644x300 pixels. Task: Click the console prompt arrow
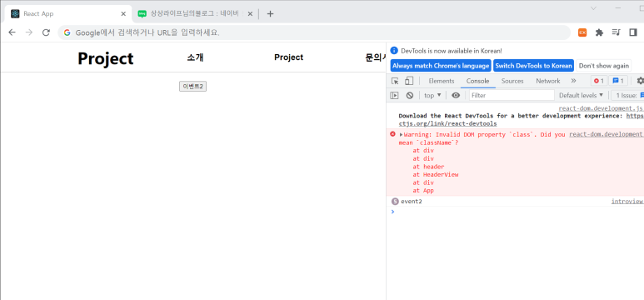coord(392,211)
